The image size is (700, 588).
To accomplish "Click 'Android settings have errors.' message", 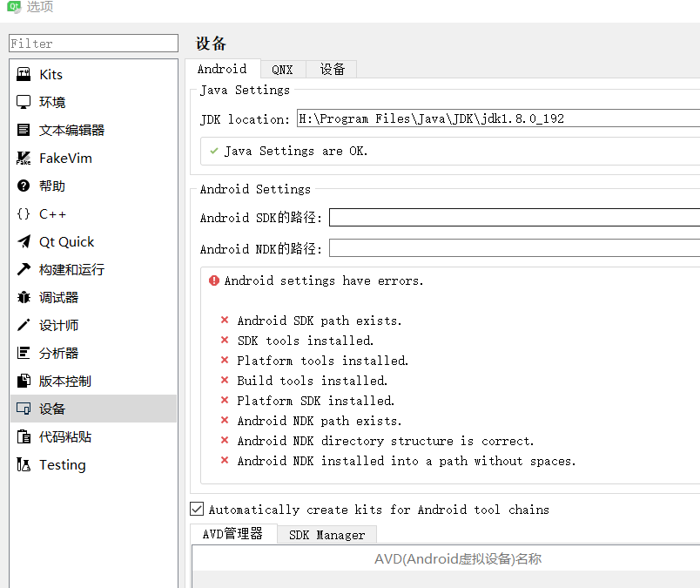I will (324, 280).
